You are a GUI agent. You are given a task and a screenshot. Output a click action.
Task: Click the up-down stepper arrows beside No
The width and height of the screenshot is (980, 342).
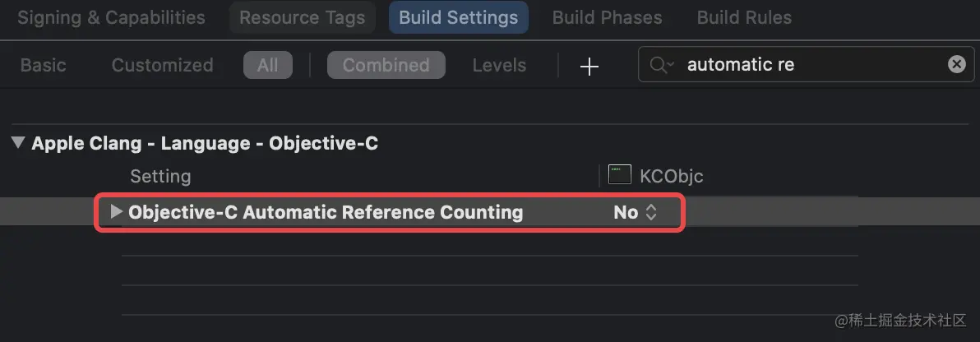(650, 213)
